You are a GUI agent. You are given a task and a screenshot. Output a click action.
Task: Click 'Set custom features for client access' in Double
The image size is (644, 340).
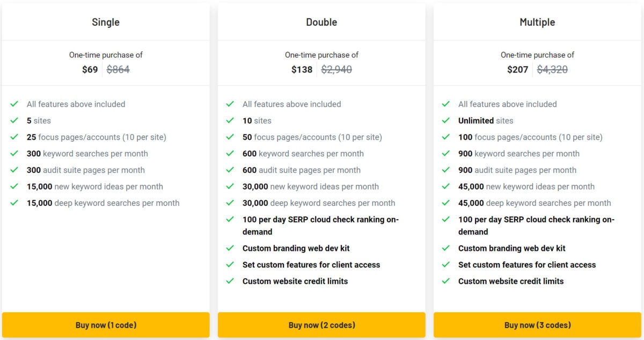311,265
